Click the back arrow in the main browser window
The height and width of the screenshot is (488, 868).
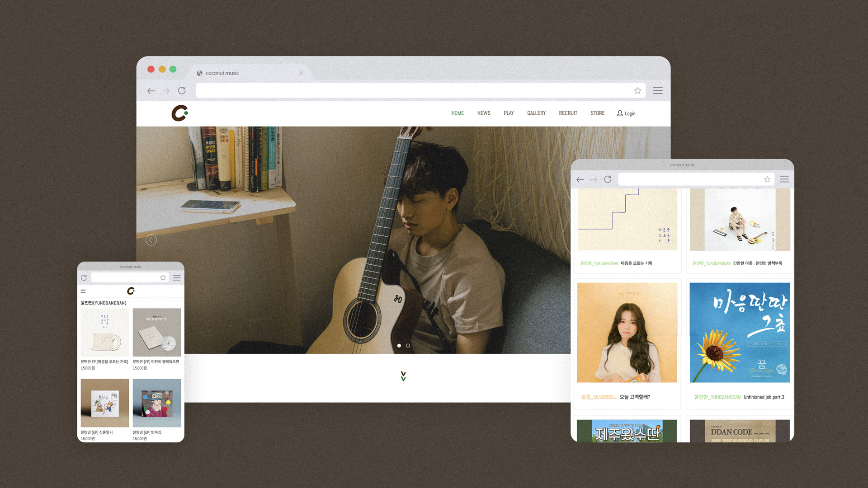pos(151,91)
